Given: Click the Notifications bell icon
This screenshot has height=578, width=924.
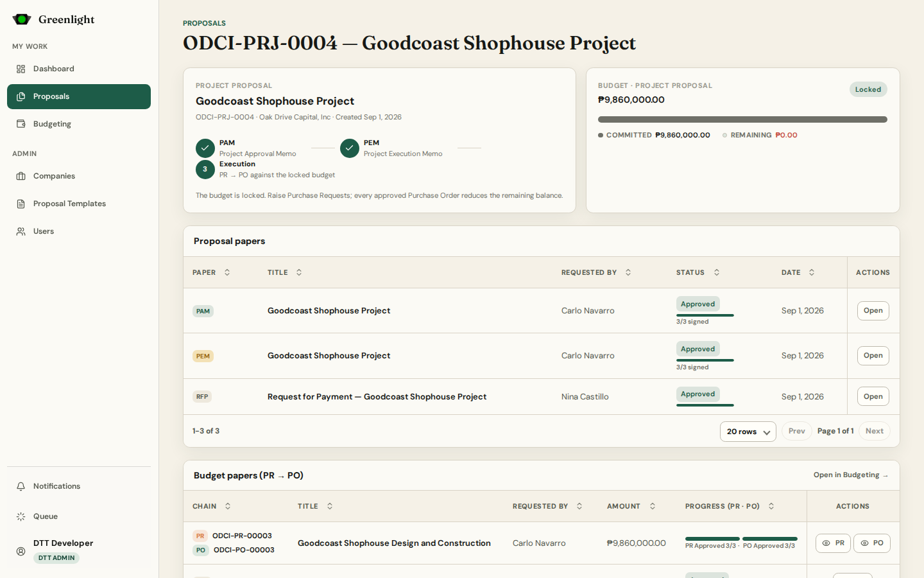Looking at the screenshot, I should pos(21,486).
